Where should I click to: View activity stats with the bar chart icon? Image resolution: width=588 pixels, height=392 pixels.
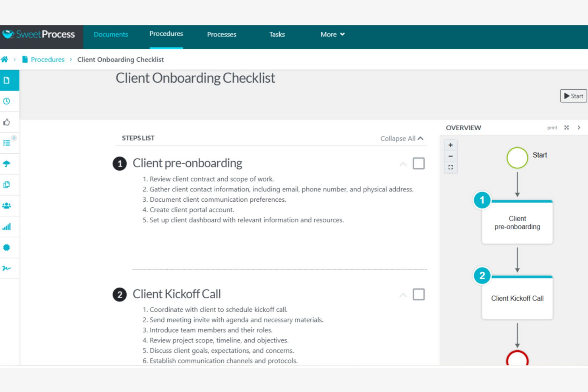pyautogui.click(x=6, y=227)
